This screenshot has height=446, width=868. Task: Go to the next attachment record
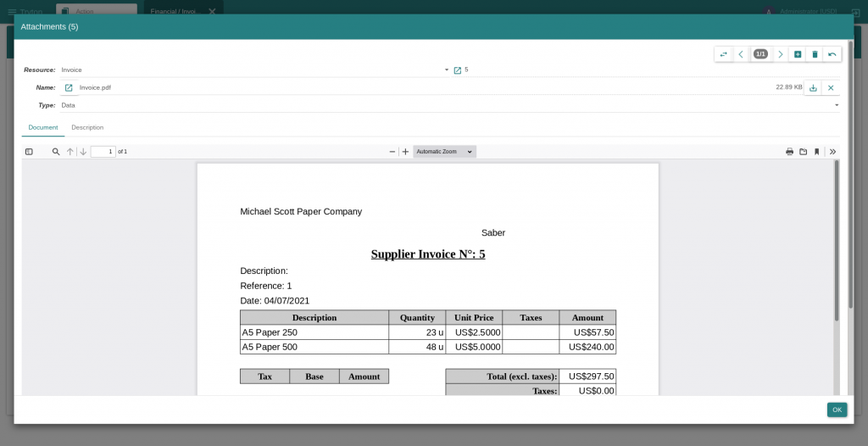point(781,54)
